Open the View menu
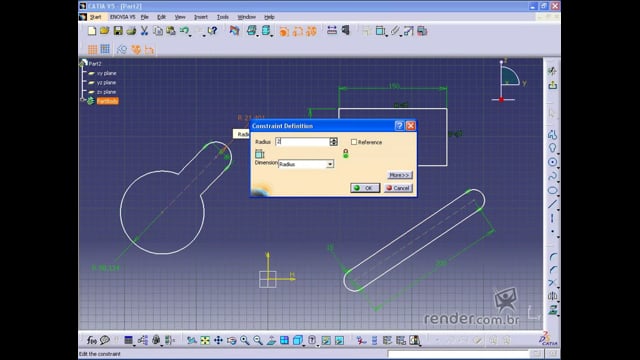640x360 pixels. point(180,17)
